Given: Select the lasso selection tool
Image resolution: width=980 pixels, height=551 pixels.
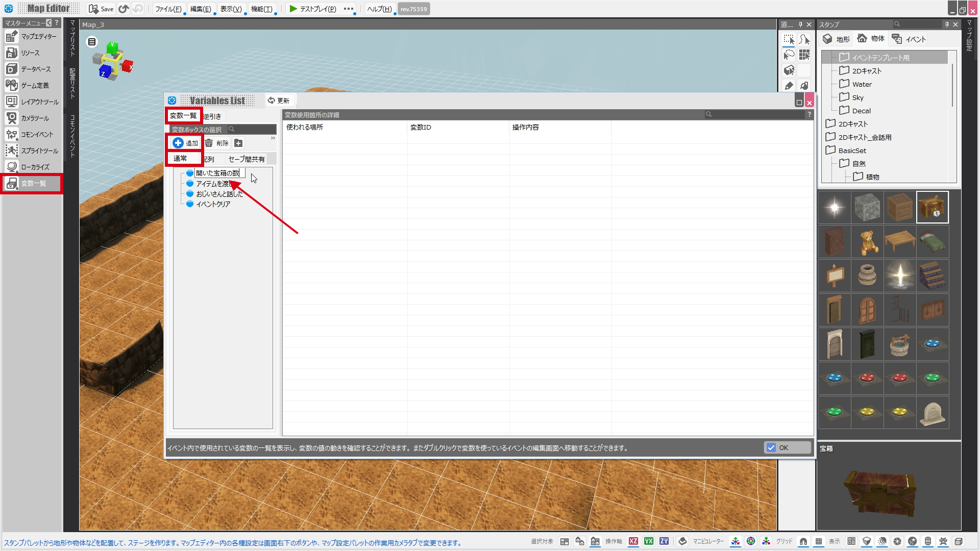Looking at the screenshot, I should (x=789, y=55).
